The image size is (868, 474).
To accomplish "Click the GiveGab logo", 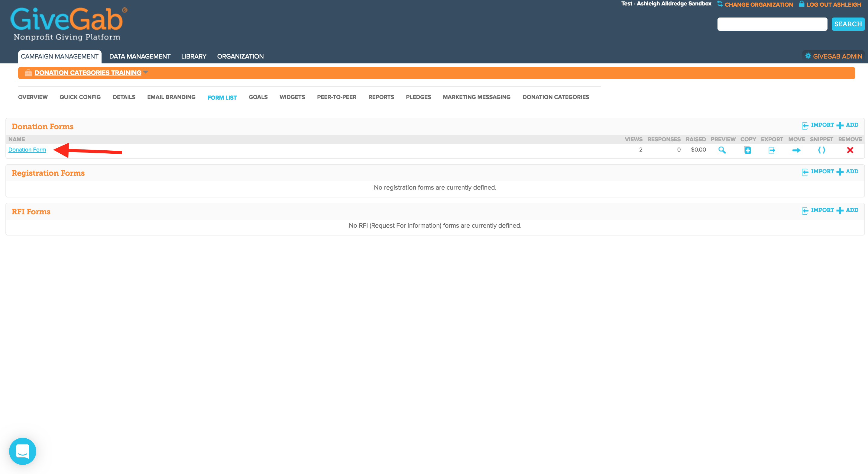I will pos(69,24).
